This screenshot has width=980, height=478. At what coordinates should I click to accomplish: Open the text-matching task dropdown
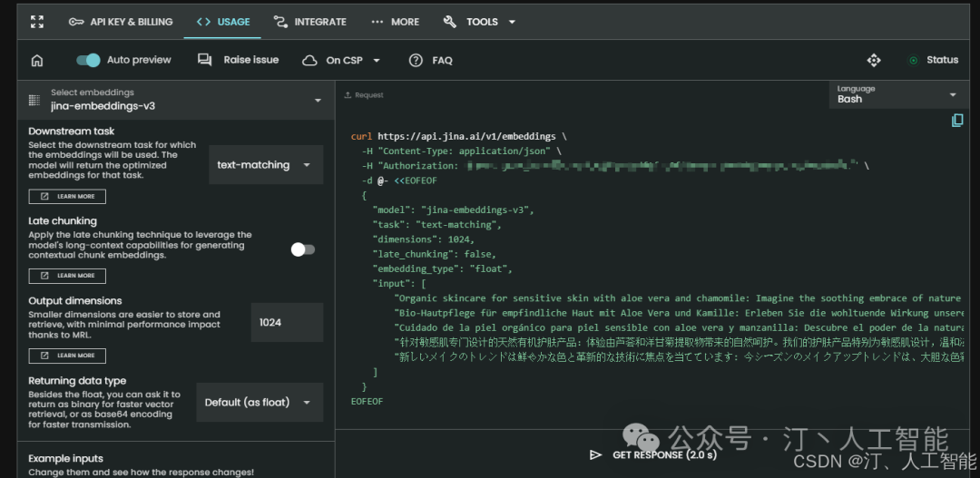tap(266, 165)
